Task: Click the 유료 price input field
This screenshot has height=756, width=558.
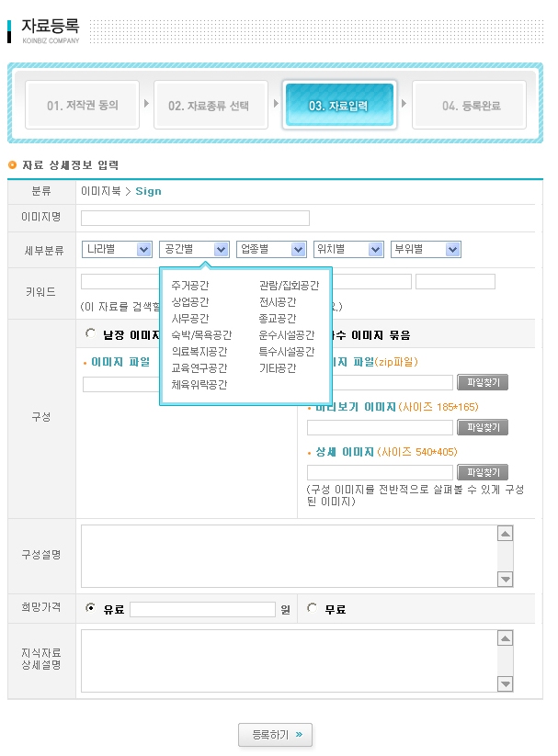Action: click(203, 609)
